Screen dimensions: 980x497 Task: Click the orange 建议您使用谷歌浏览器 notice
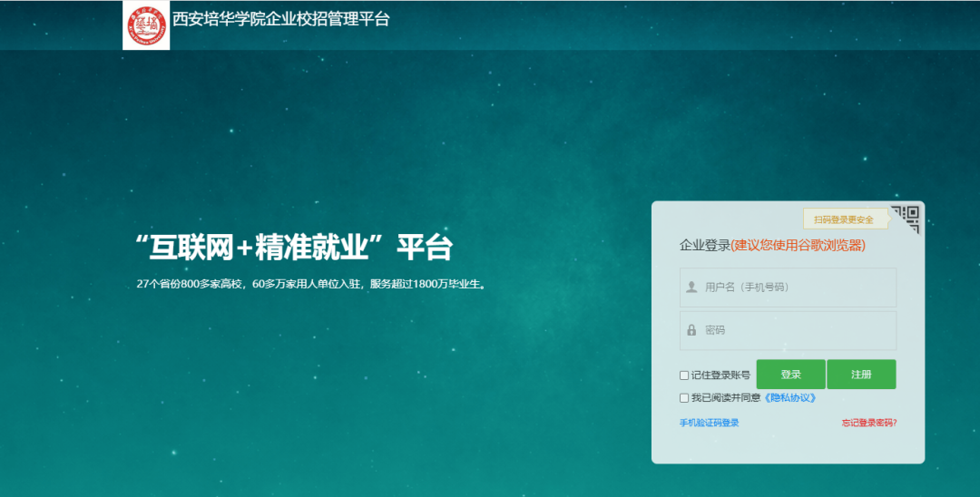coord(799,246)
